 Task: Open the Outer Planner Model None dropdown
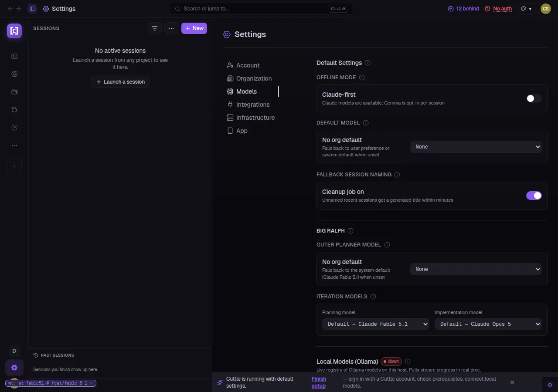476,269
